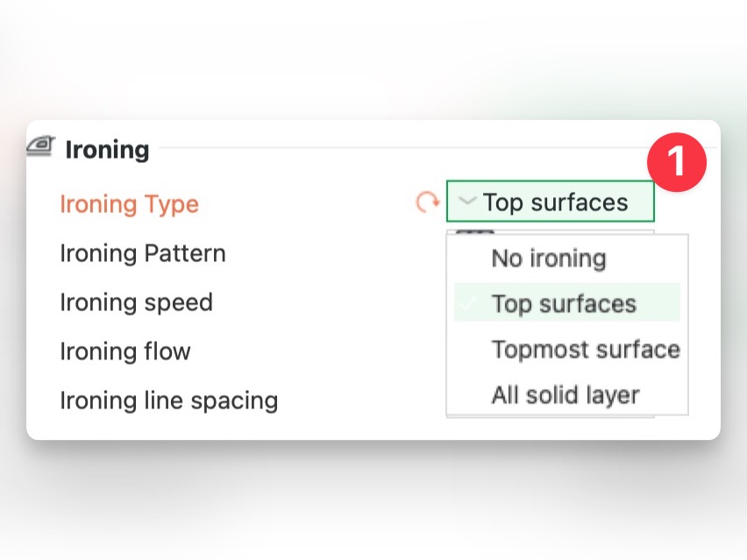
Task: Select Top surfaces option in the dropdown list
Action: pos(564,304)
